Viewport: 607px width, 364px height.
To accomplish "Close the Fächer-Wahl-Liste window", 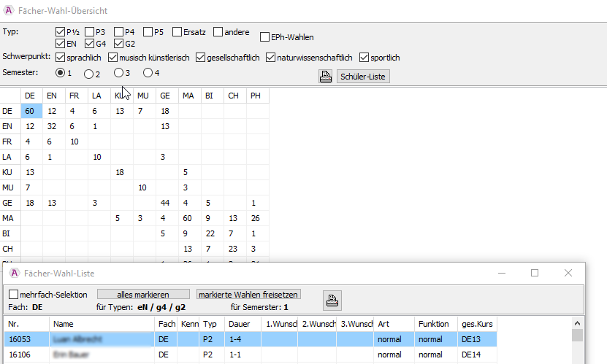I will [568, 273].
